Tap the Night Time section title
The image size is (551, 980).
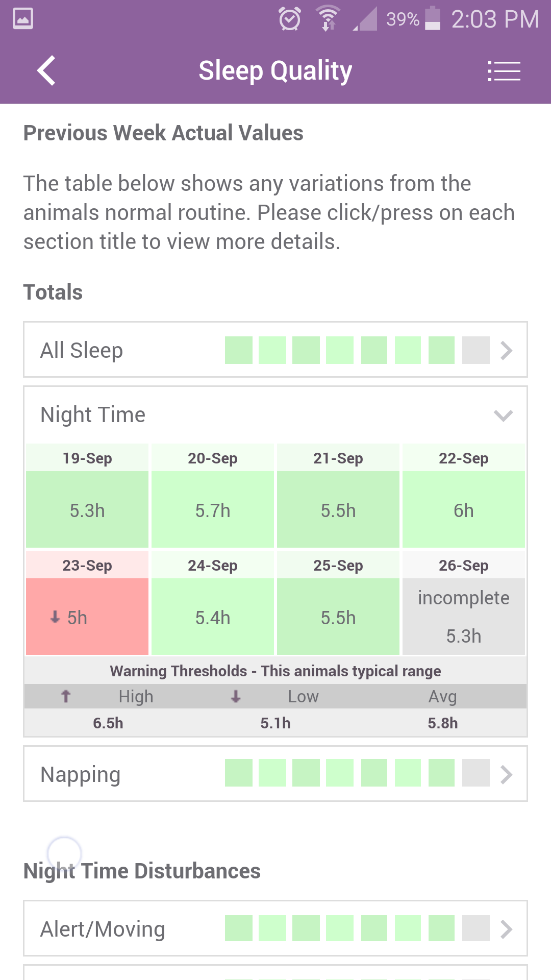[x=93, y=415]
